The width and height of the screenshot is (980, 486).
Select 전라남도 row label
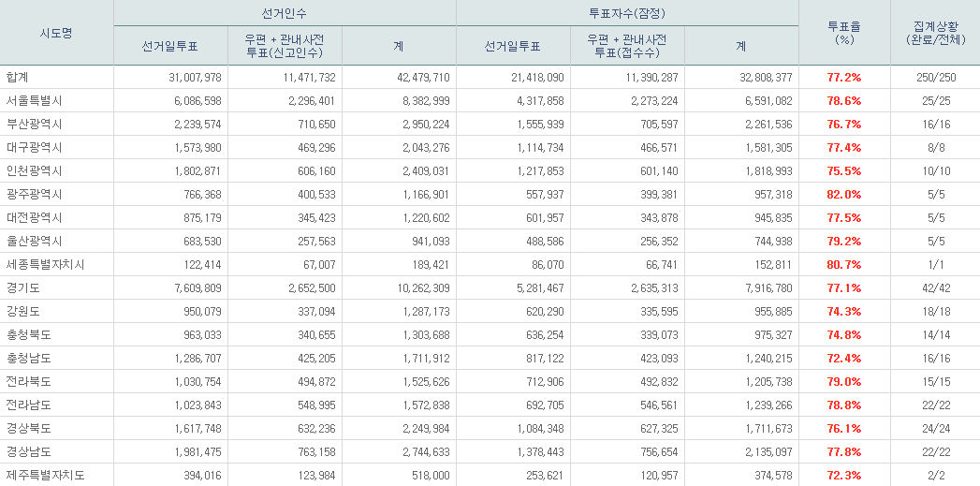(29, 405)
